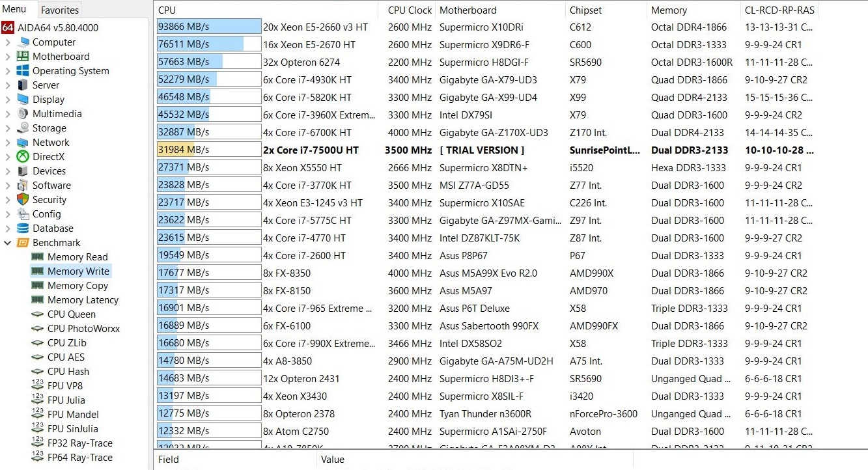The width and height of the screenshot is (868, 470).
Task: Click the CPU Queen chip icon
Action: [37, 314]
